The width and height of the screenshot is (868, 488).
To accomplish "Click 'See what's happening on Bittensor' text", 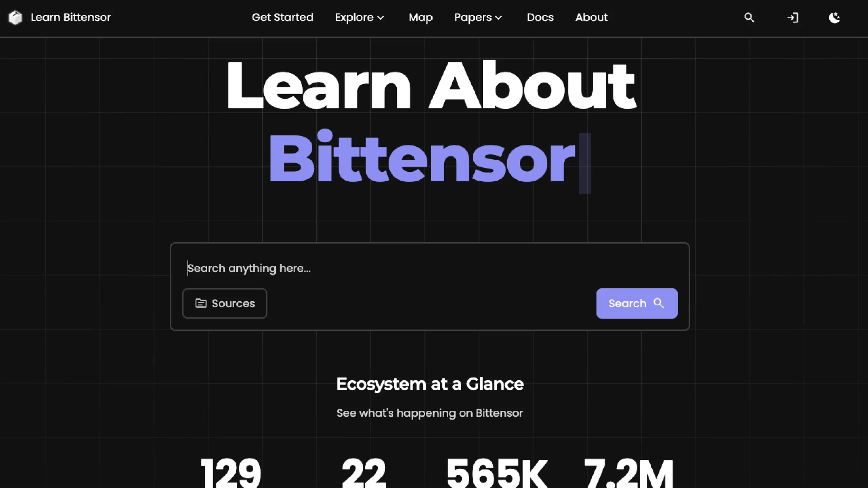I will click(x=430, y=413).
